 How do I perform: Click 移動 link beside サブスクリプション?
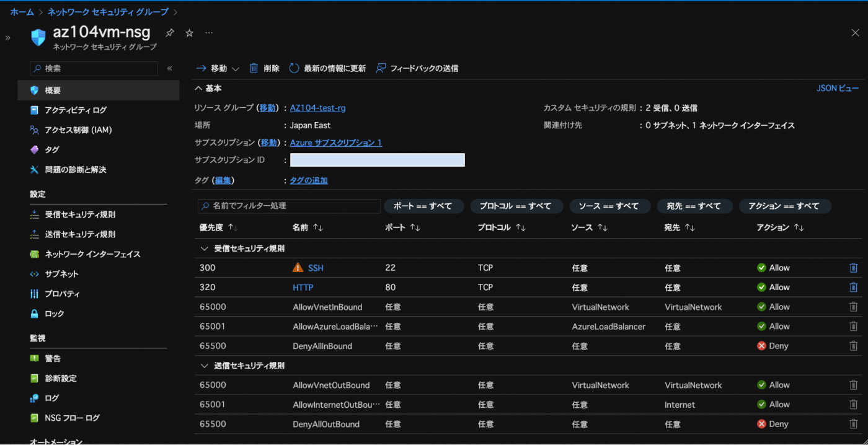point(268,143)
